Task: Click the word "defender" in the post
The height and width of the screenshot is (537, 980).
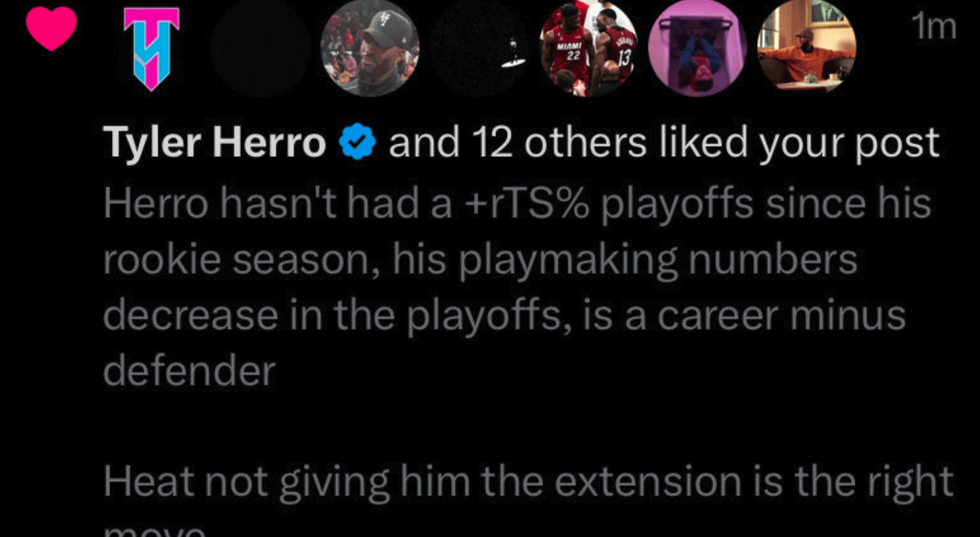Action: coord(189,371)
